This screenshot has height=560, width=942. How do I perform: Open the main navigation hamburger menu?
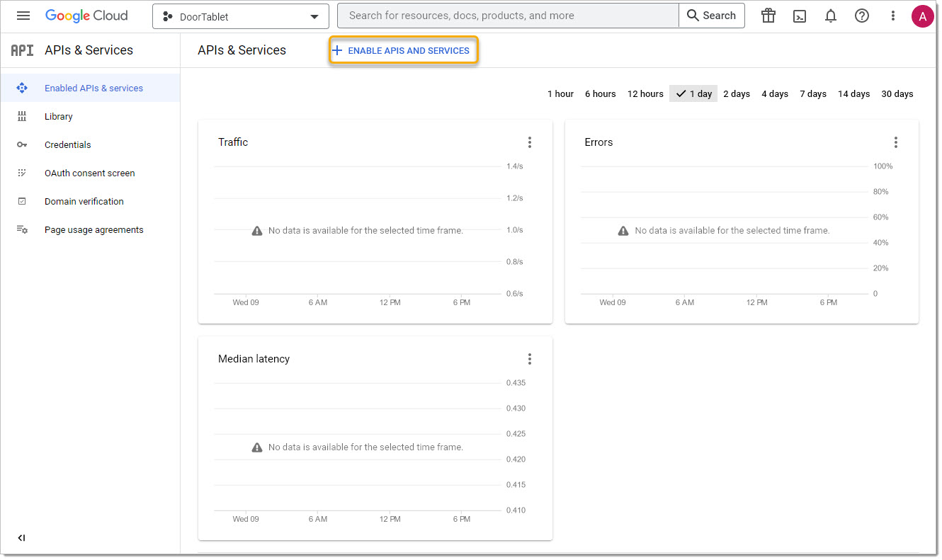pyautogui.click(x=23, y=16)
